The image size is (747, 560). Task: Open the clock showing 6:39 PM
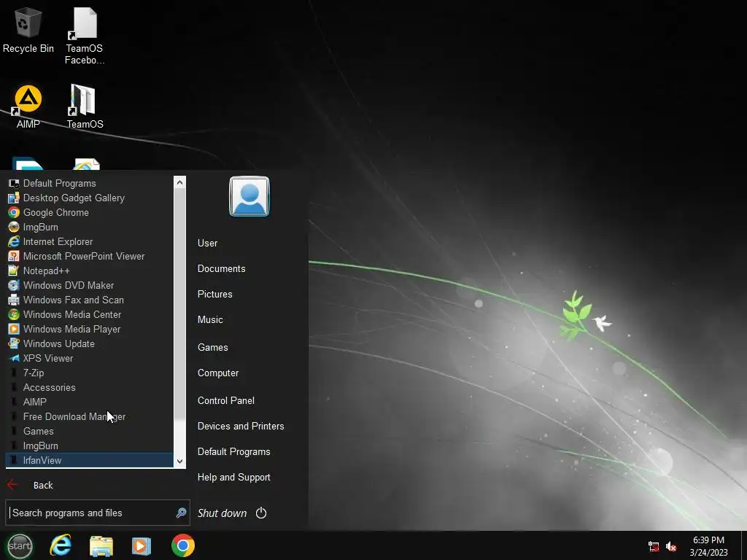click(708, 546)
